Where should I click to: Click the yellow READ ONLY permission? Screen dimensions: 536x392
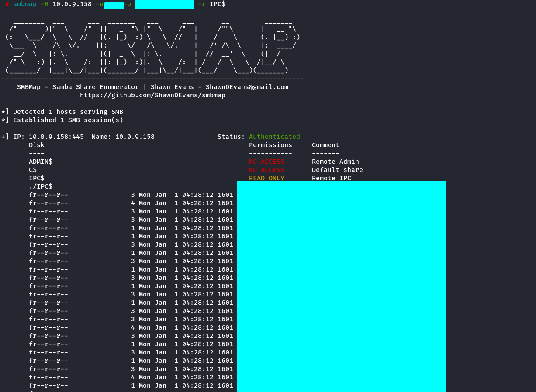pyautogui.click(x=266, y=178)
